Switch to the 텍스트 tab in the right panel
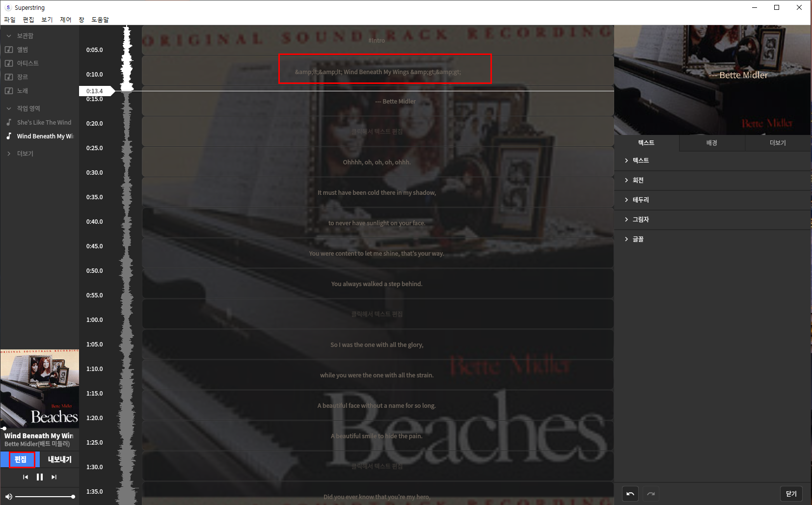Screen dimensions: 812x505 pyautogui.click(x=647, y=143)
